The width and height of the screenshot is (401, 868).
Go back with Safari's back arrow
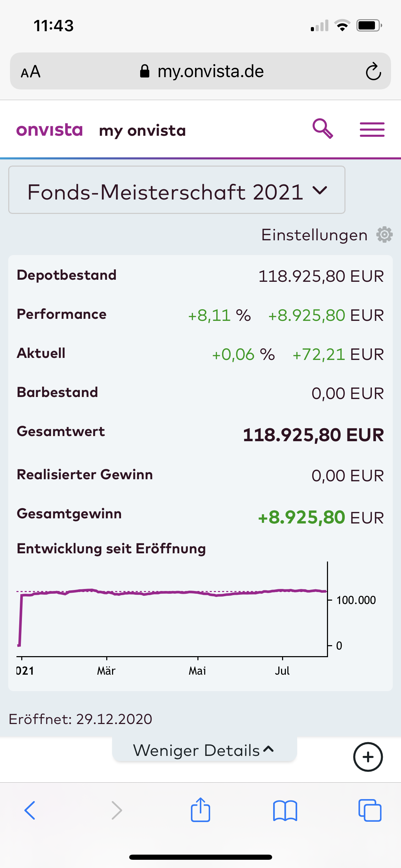click(x=30, y=810)
